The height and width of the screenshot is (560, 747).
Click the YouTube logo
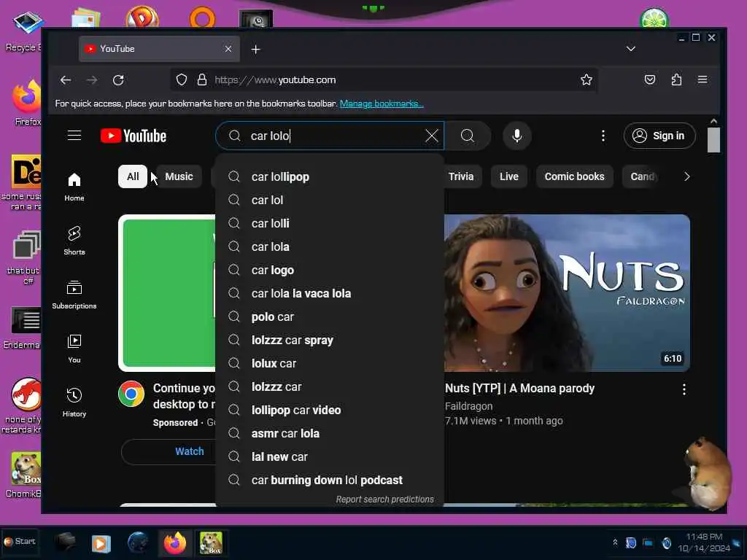(133, 136)
